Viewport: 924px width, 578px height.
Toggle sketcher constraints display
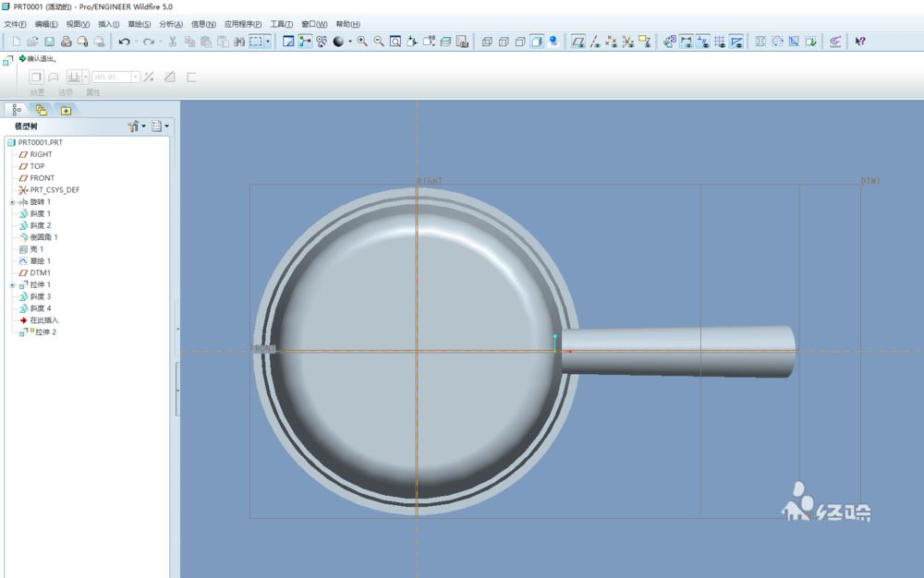[703, 42]
